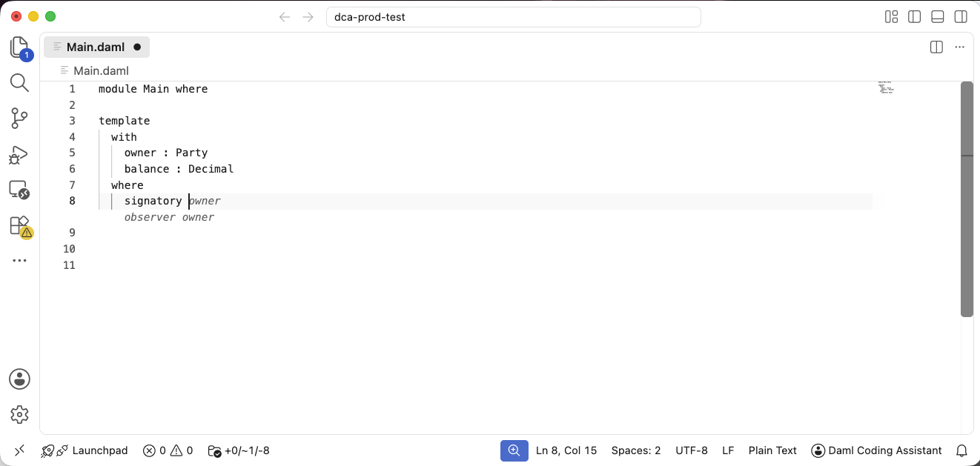Image resolution: width=980 pixels, height=466 pixels.
Task: Open a remote window from the status bar
Action: (19, 450)
